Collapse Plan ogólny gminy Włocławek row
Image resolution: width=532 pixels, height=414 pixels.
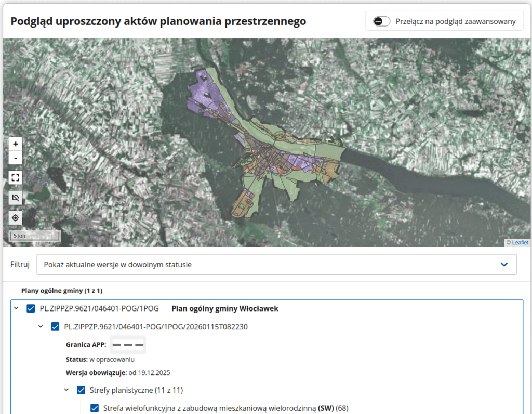(16, 308)
